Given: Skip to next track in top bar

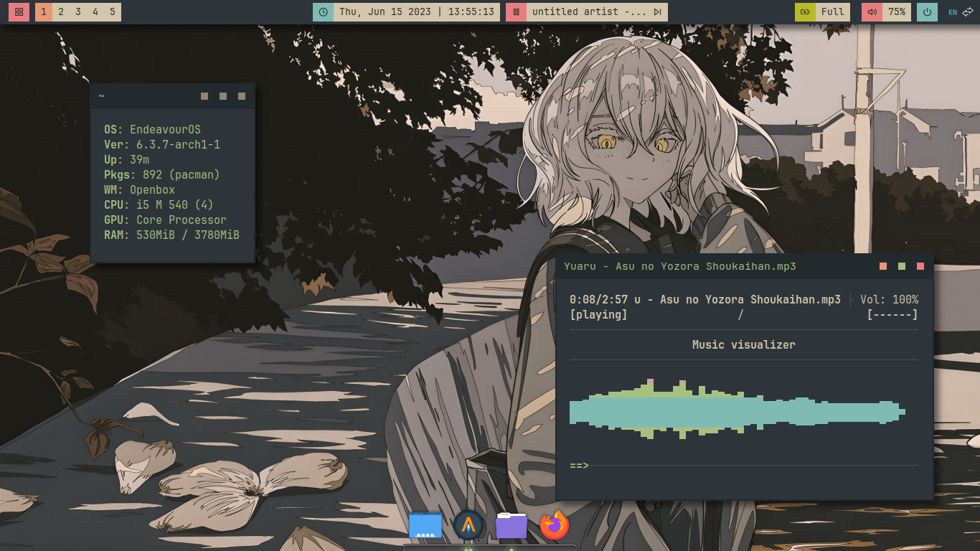Looking at the screenshot, I should pos(657,12).
